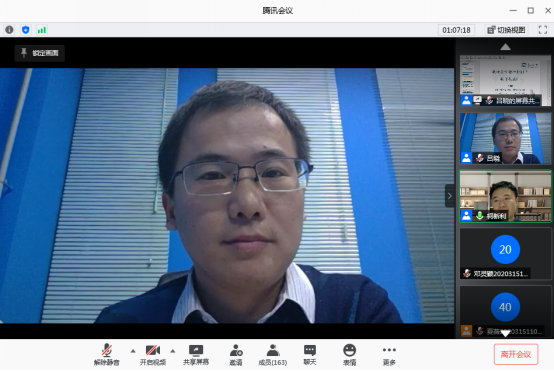This screenshot has width=554, height=371.
Task: Open the members (成员 163) list
Action: pyautogui.click(x=272, y=355)
